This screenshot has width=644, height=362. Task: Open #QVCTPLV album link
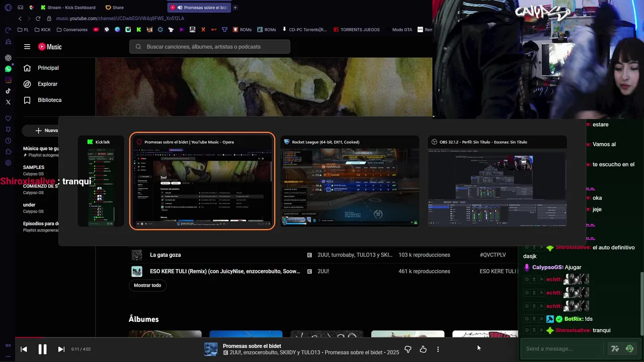493,255
